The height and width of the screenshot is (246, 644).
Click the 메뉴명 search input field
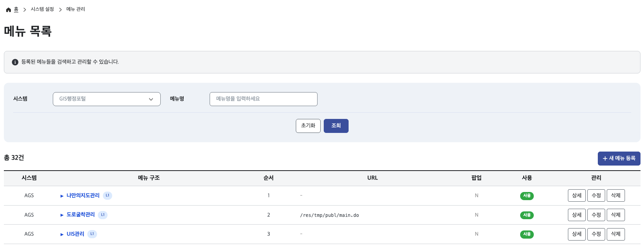pyautogui.click(x=263, y=99)
